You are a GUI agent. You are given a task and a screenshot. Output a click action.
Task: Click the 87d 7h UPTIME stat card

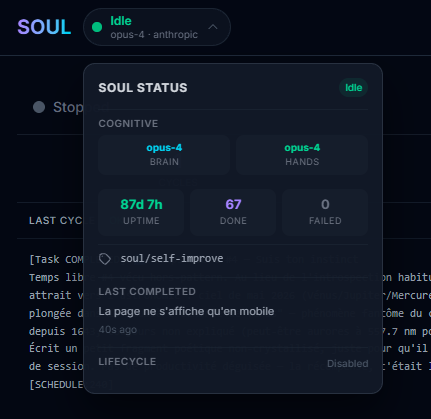pyautogui.click(x=141, y=212)
